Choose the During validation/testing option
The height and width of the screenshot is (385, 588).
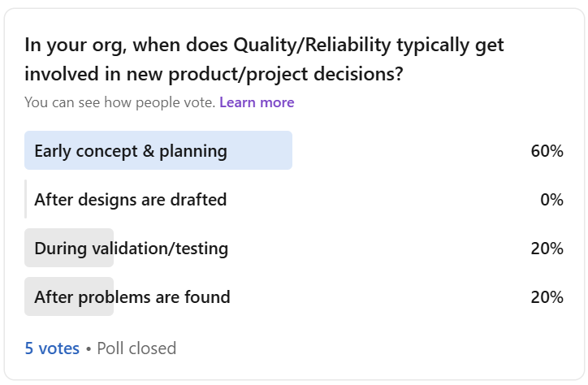click(x=131, y=249)
